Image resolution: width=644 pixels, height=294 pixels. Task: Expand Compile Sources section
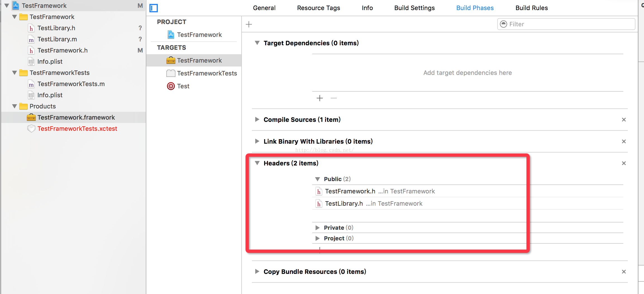[x=257, y=119]
